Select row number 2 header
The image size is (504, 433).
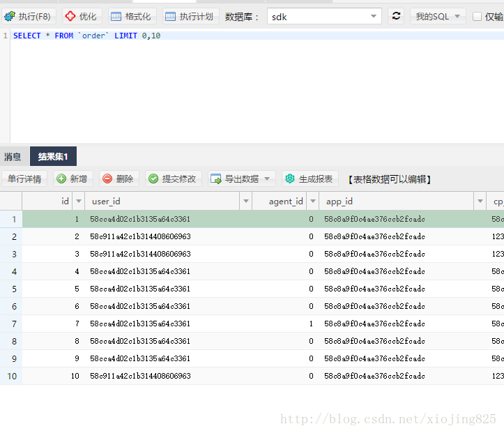click(11, 237)
